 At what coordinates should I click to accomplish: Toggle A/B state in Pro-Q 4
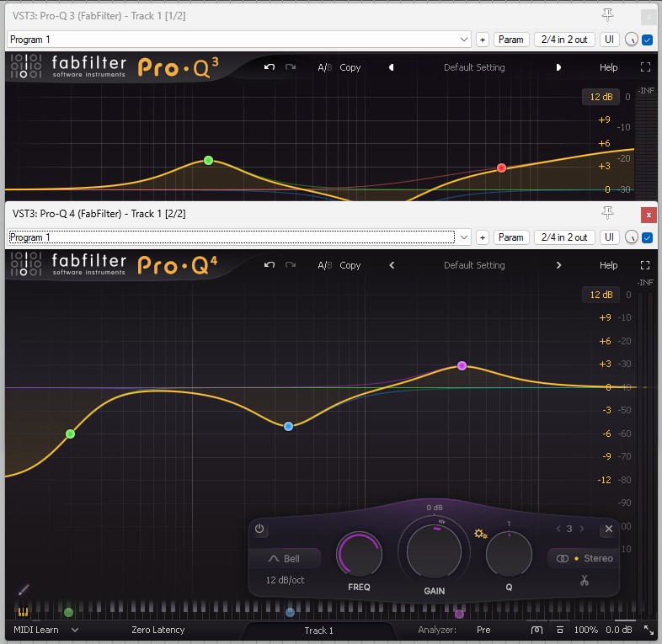324,265
